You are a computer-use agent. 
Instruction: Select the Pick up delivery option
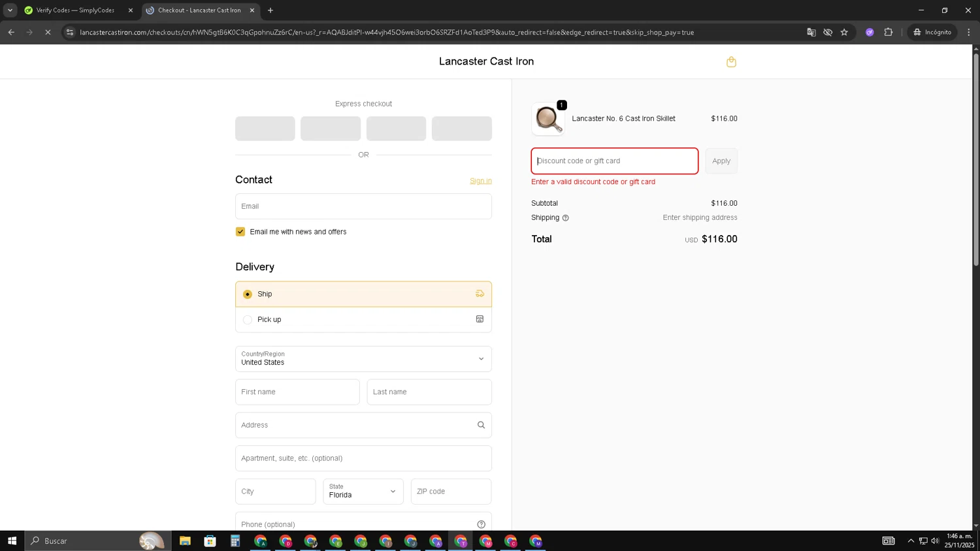(363, 319)
